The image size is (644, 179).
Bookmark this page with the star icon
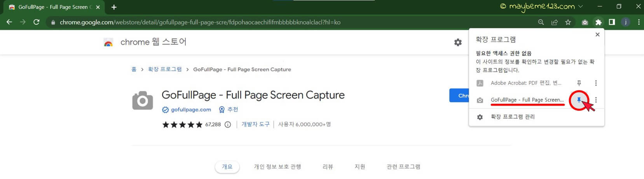[x=568, y=22]
